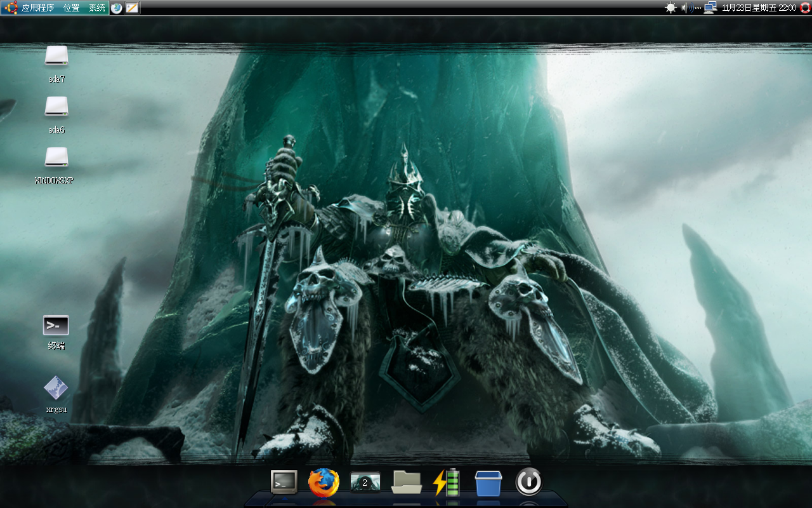Launch Firefox from the dock

point(324,483)
